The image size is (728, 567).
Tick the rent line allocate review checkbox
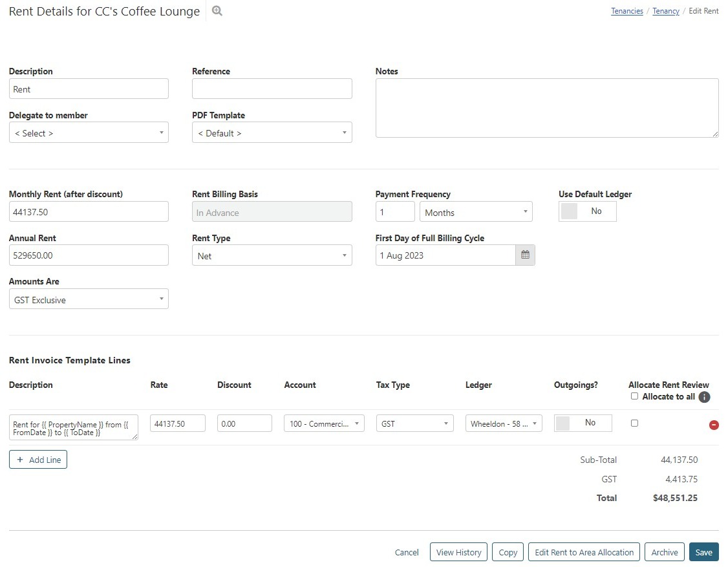pos(634,423)
